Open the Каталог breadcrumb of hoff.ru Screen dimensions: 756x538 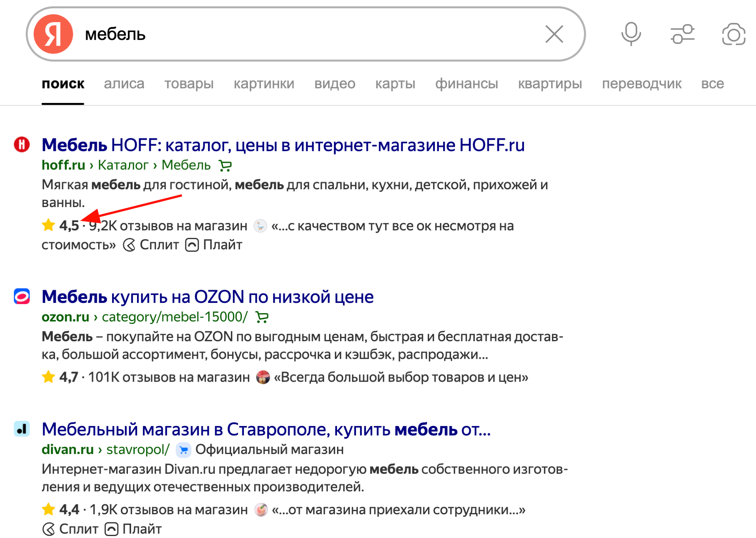coord(123,165)
